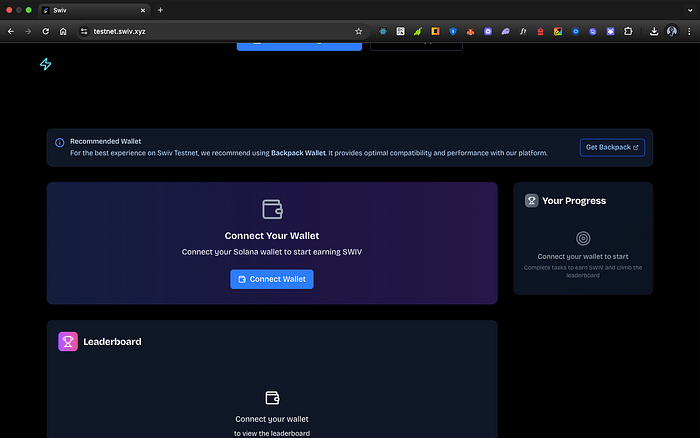
Task: Click the Recommended Wallet info icon
Action: [59, 142]
